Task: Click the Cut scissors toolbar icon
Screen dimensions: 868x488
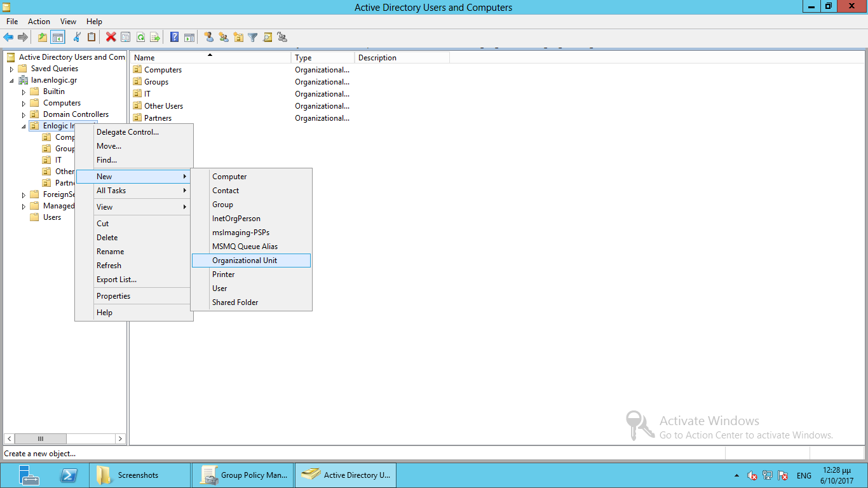Action: pyautogui.click(x=77, y=37)
